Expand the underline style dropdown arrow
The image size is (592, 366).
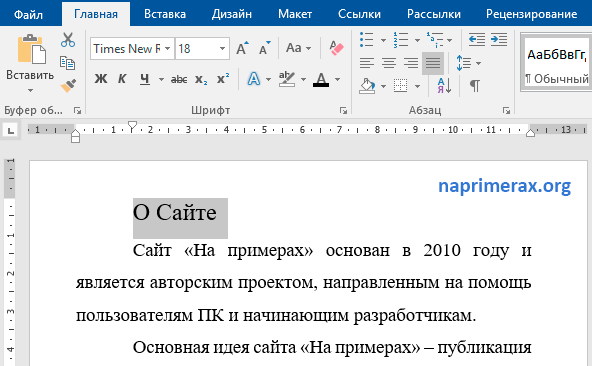point(161,79)
